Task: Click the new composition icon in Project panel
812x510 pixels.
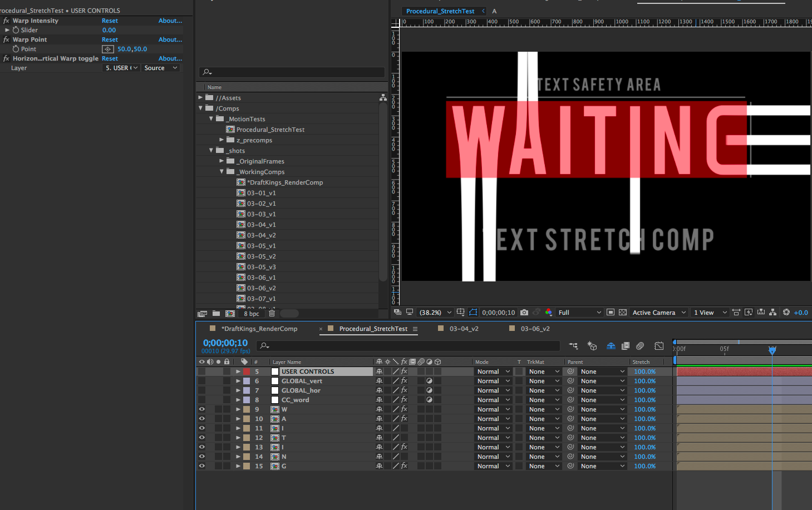Action: click(230, 314)
